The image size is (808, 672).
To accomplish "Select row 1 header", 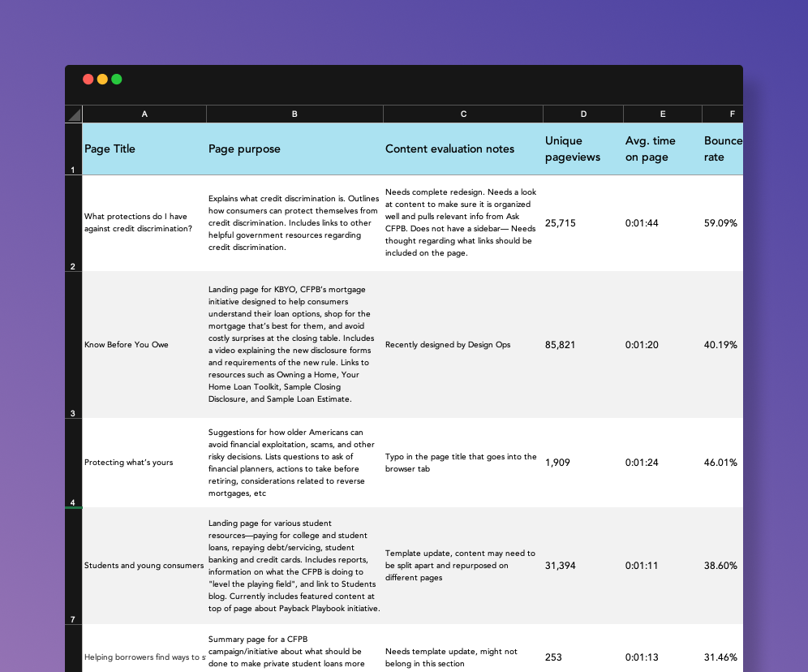I will [73, 149].
